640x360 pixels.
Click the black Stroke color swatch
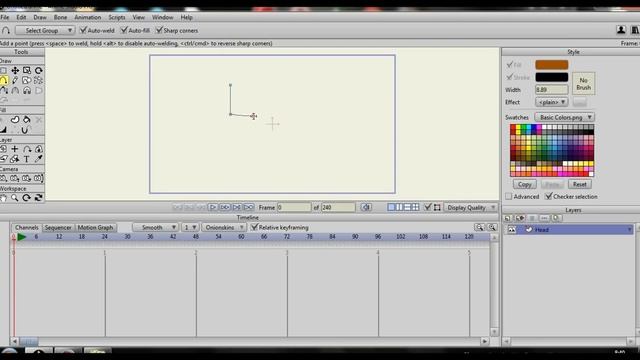click(x=551, y=77)
